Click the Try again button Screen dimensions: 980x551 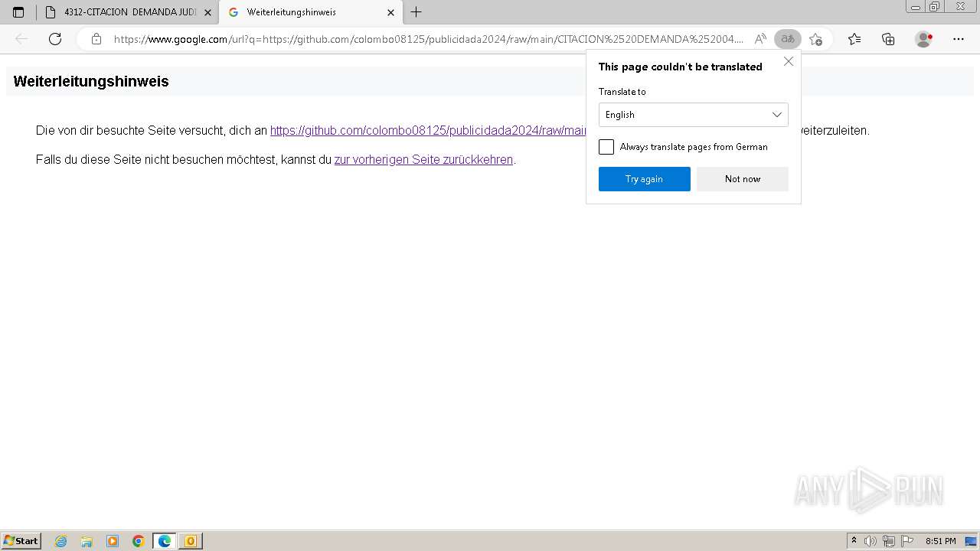[645, 179]
